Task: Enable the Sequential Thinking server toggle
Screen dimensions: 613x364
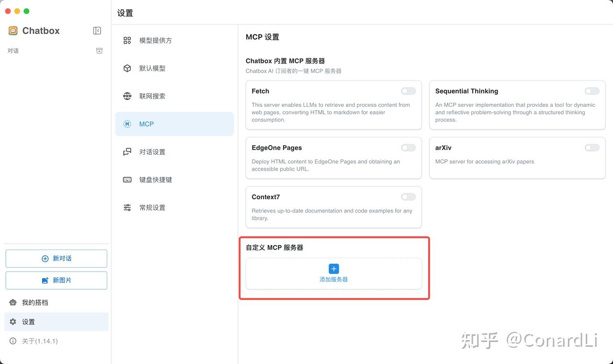Action: (x=592, y=91)
